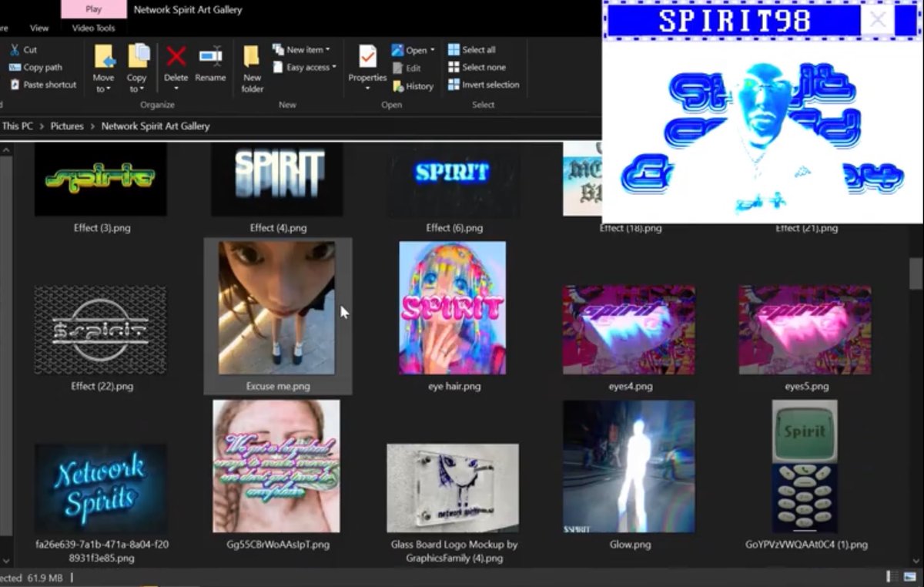This screenshot has width=924, height=587.
Task: Expand the Easy access dropdown arrow
Action: coord(334,68)
